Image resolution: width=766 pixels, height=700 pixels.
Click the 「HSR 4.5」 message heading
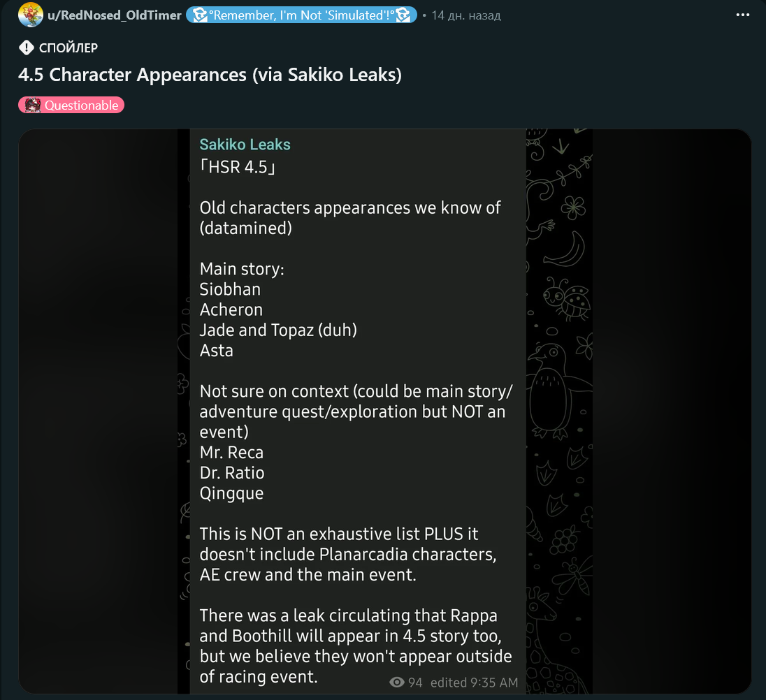(x=238, y=167)
